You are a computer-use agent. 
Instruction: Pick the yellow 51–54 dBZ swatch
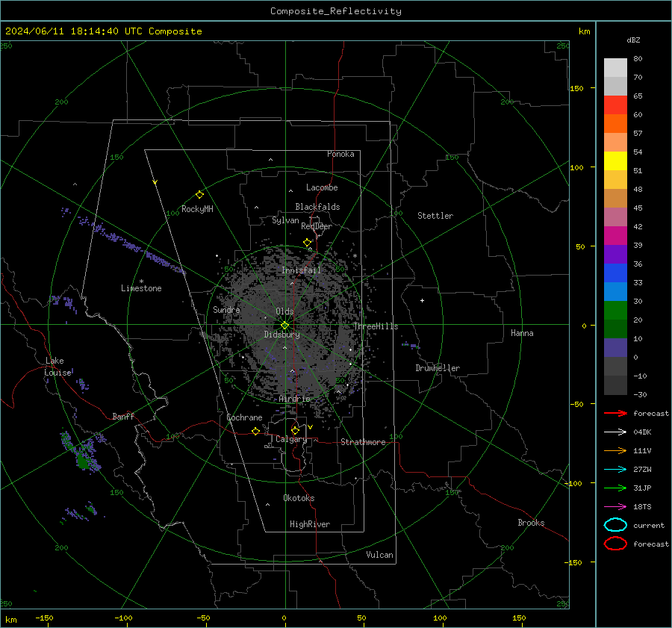point(615,161)
